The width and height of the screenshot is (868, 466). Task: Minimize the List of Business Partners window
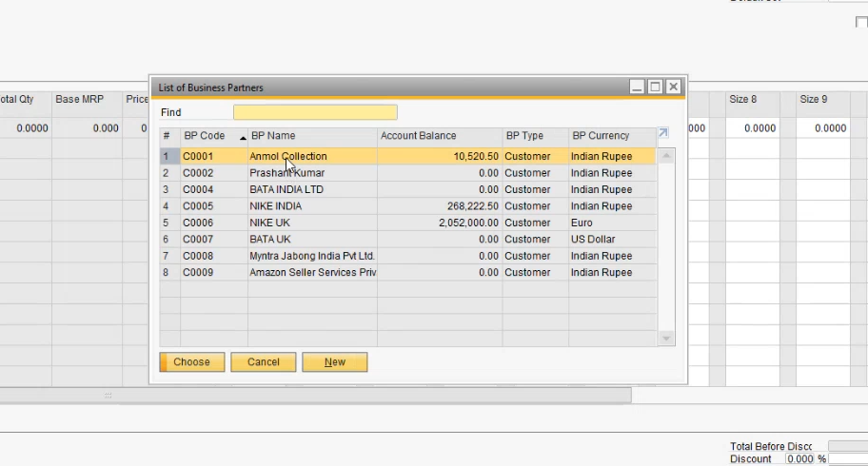(637, 87)
